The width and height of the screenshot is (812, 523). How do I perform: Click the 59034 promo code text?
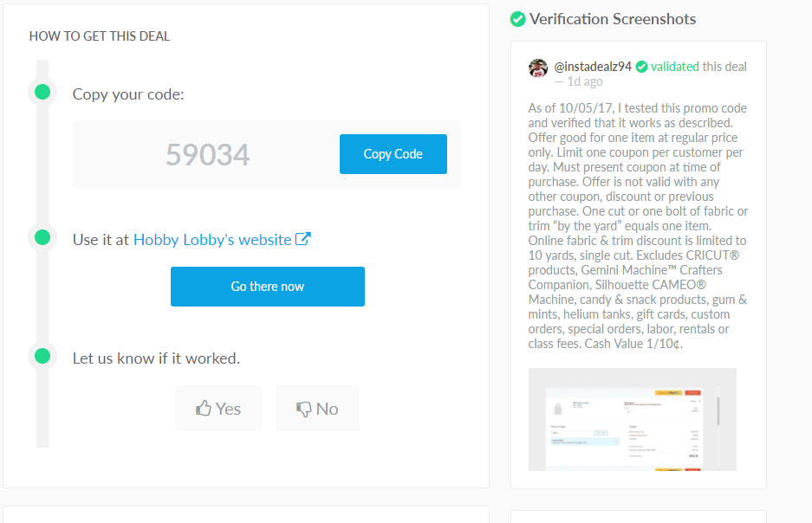coord(208,155)
